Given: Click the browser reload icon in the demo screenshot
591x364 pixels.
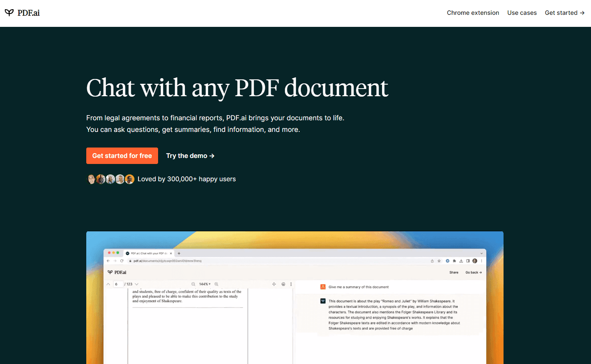Looking at the screenshot, I should pos(122,261).
